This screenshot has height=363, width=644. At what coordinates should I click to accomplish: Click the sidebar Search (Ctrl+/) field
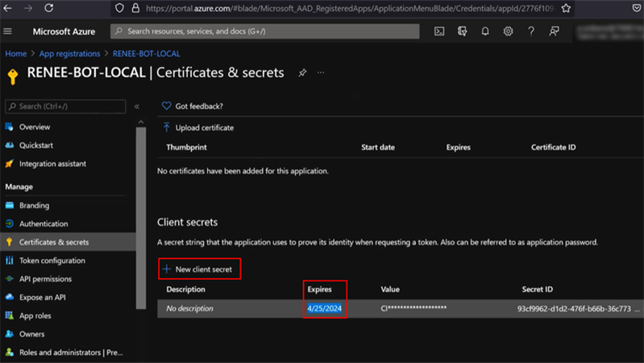tap(66, 106)
